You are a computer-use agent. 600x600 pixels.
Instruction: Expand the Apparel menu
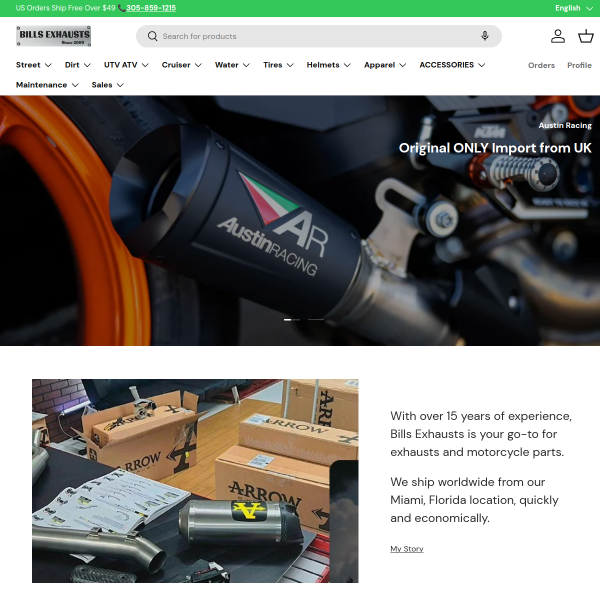[385, 65]
